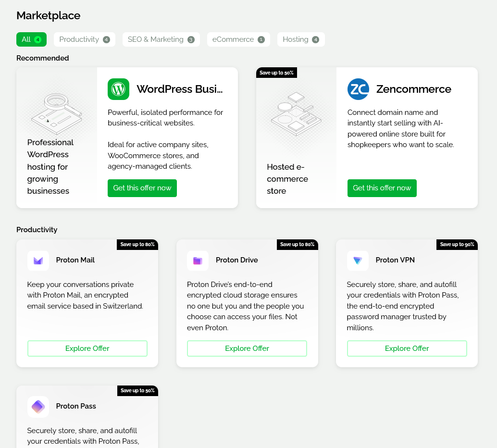Click the Save up to 50% Proton Pass badge
Viewport: 497px width, 448px height.
(x=137, y=391)
